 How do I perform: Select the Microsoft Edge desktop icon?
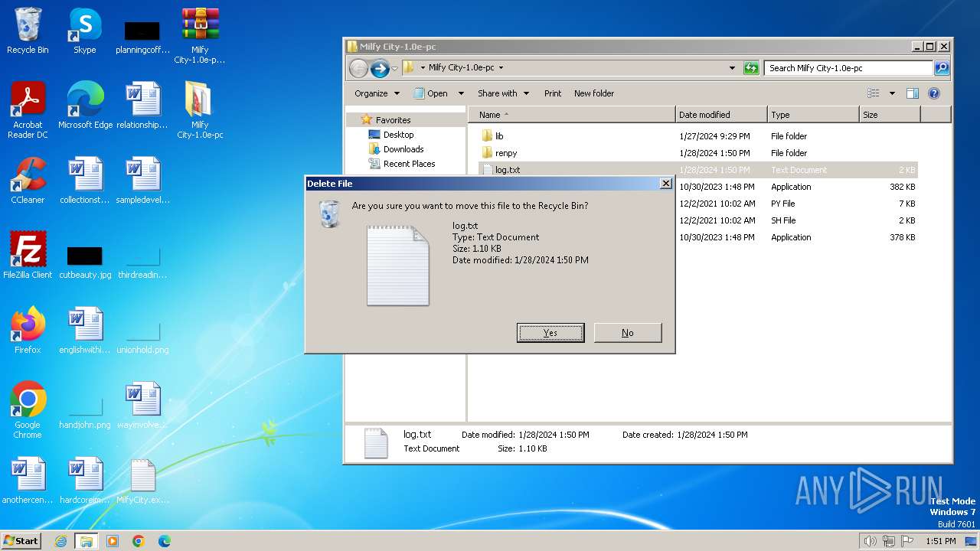[85, 106]
